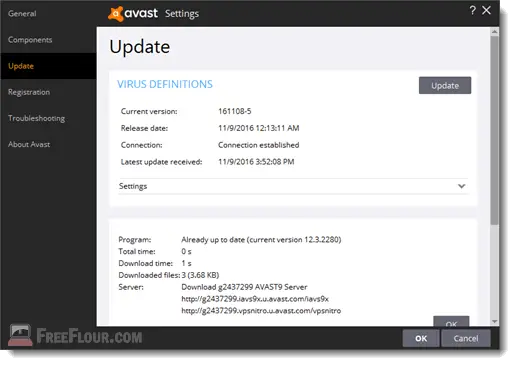Select the release date 11/9/2016 12:13:11 AM
Screen dimensions: 515x365
[x=259, y=128]
